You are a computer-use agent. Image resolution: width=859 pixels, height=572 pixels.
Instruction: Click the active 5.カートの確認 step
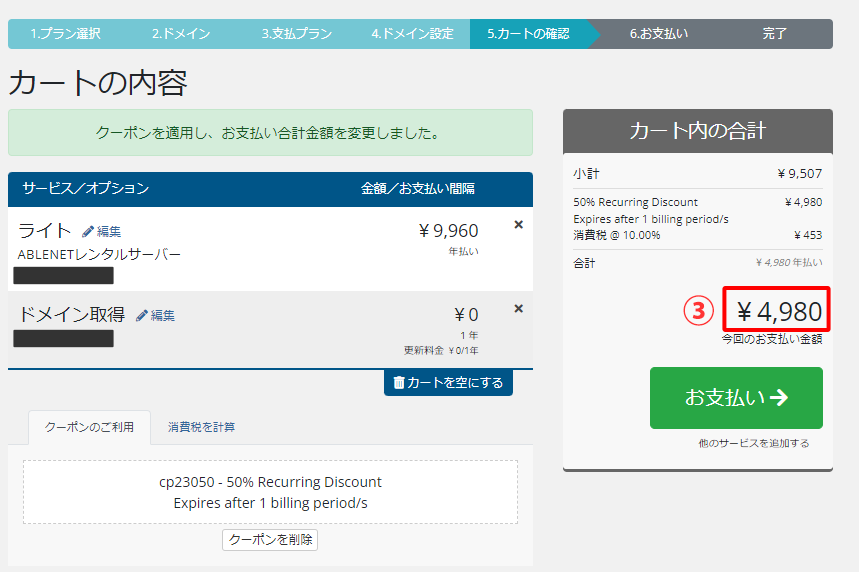pyautogui.click(x=528, y=34)
